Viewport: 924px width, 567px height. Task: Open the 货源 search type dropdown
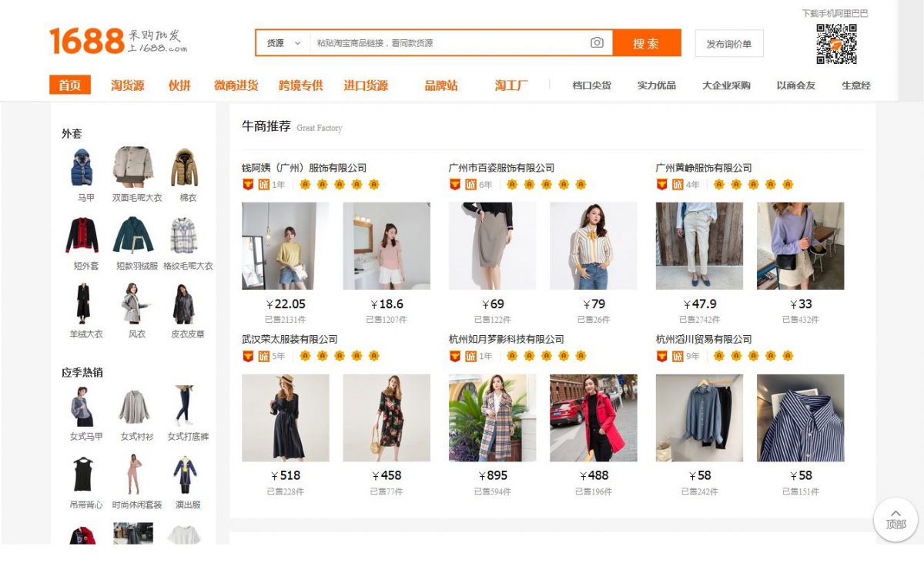(283, 43)
